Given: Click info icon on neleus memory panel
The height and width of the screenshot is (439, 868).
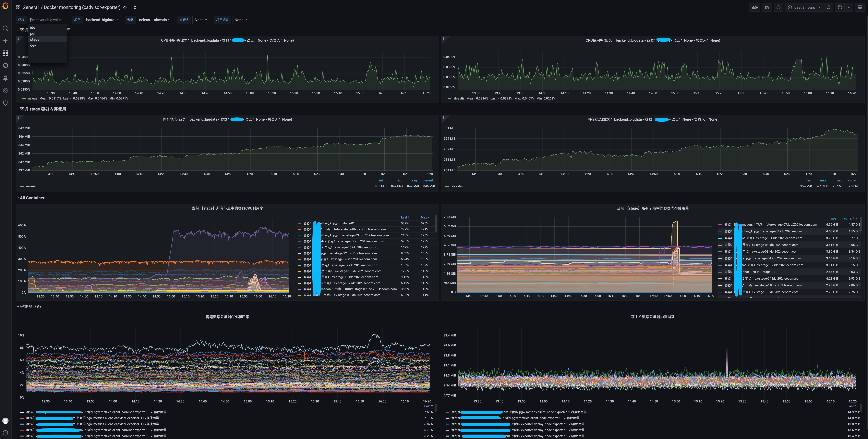Looking at the screenshot, I should (x=18, y=118).
